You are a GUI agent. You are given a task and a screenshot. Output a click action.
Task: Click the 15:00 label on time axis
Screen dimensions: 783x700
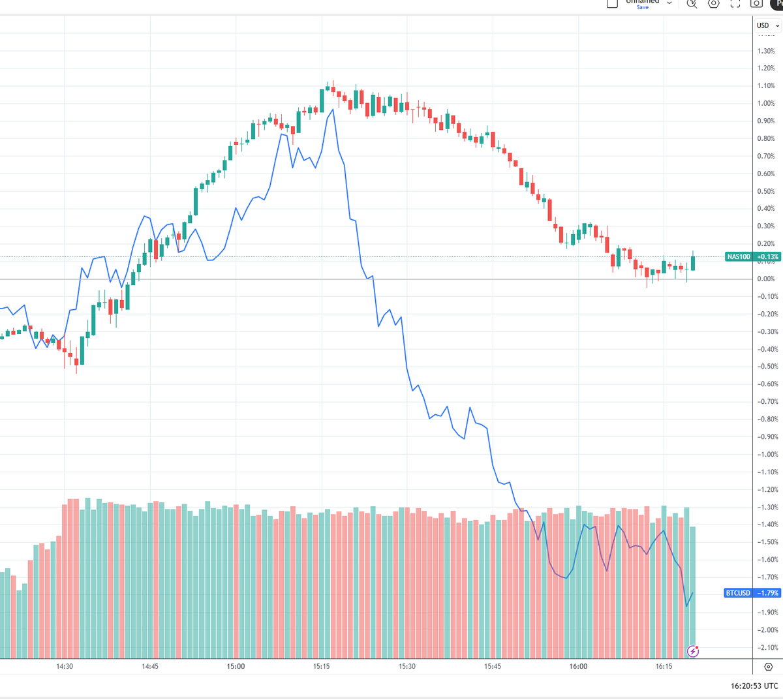pyautogui.click(x=236, y=667)
